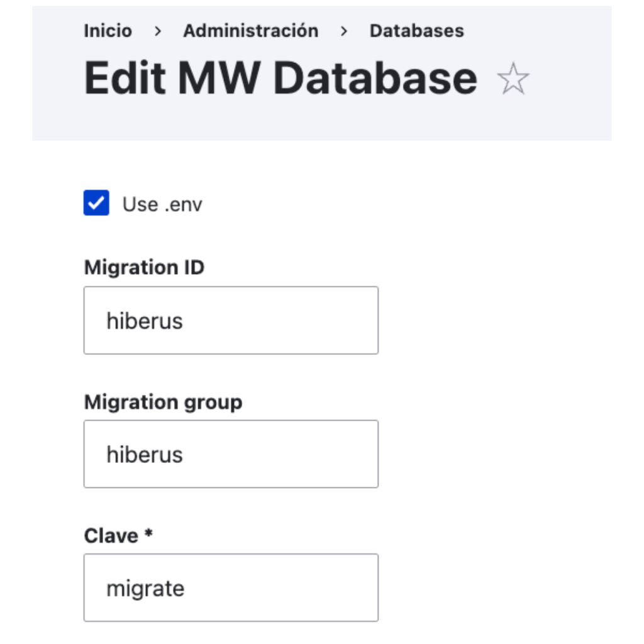
Task: Add page to shortcuts with star icon
Action: coord(513,80)
